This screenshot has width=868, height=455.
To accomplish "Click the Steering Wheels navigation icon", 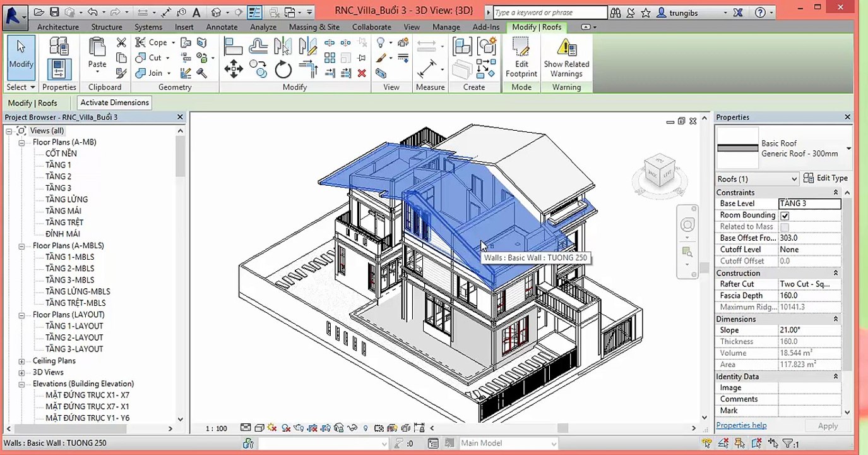I will [x=687, y=225].
